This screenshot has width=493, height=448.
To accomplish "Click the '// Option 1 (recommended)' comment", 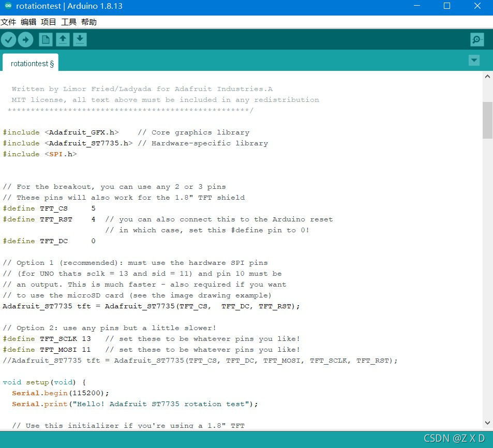I will [135, 263].
